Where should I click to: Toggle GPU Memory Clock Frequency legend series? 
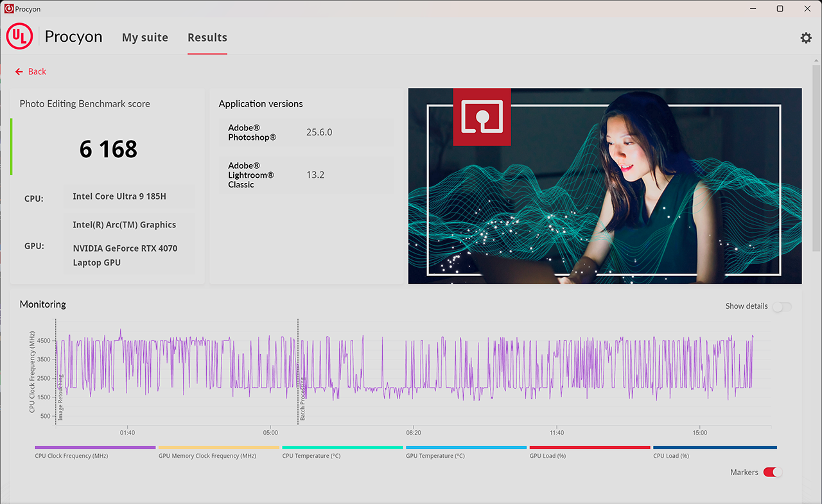point(218,451)
